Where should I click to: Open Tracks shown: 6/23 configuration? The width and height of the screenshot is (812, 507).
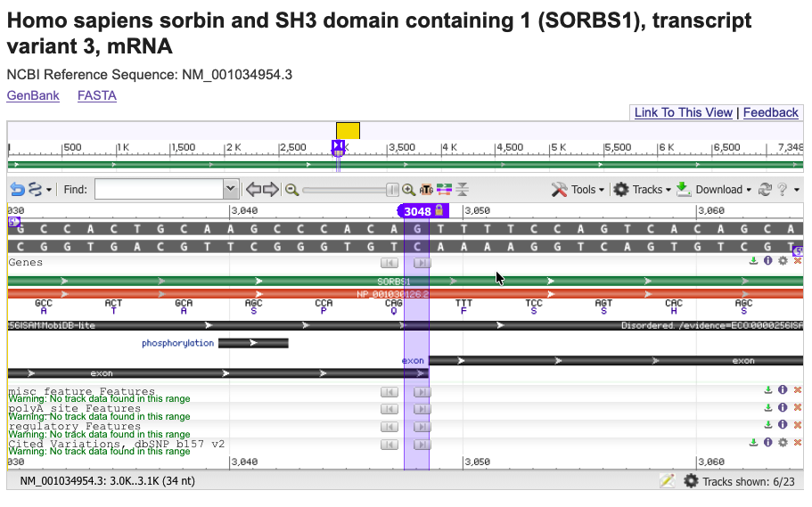pyautogui.click(x=739, y=482)
